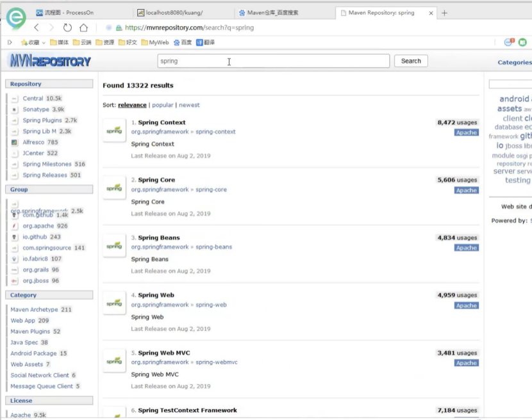The image size is (532, 420).
Task: Open the Categories menu link
Action: (x=514, y=62)
